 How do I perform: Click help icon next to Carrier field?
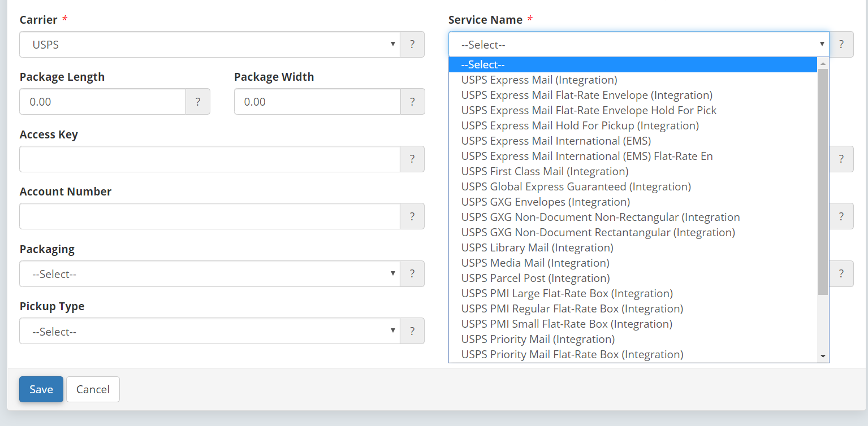coord(412,44)
